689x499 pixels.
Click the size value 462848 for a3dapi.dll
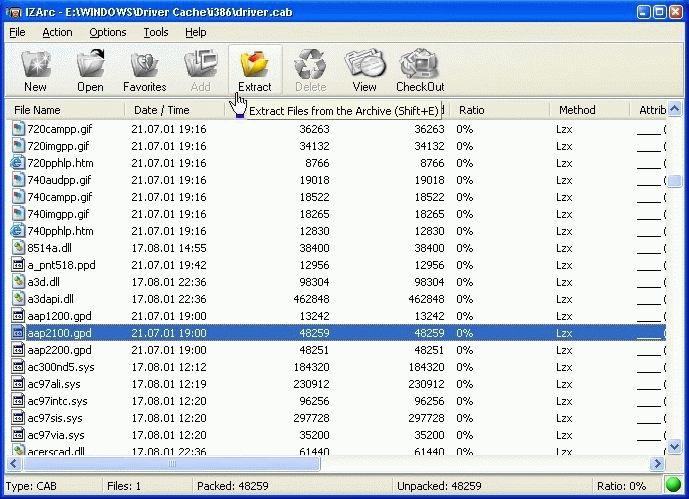[311, 299]
